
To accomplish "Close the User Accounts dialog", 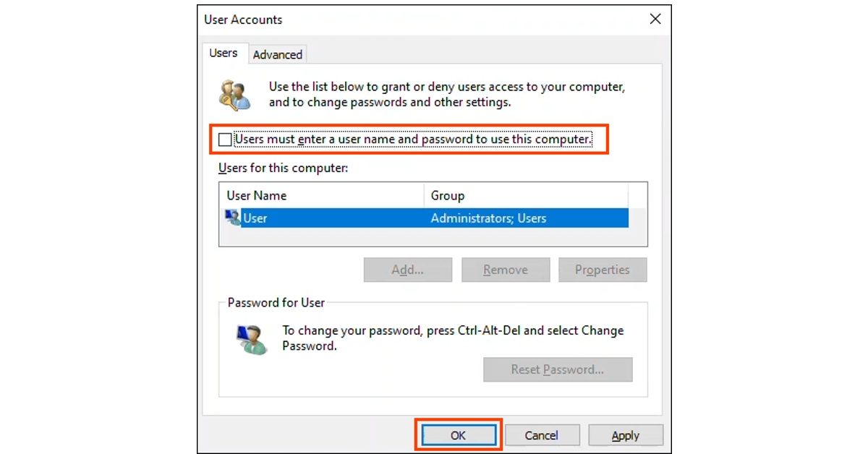I will (x=655, y=19).
